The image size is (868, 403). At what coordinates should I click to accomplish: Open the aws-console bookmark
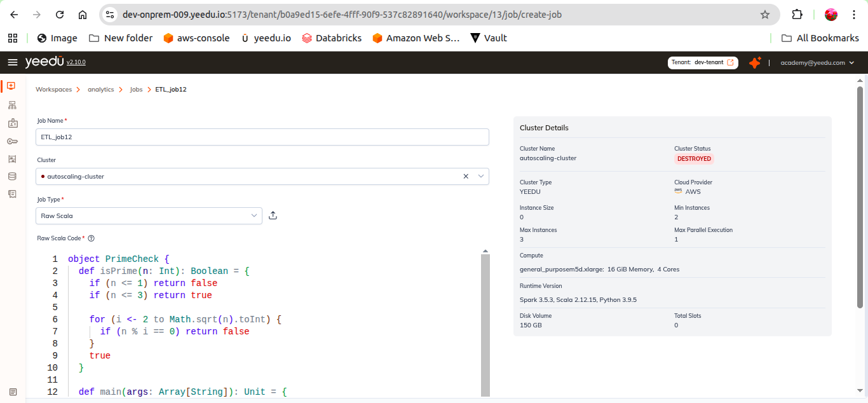tap(196, 38)
